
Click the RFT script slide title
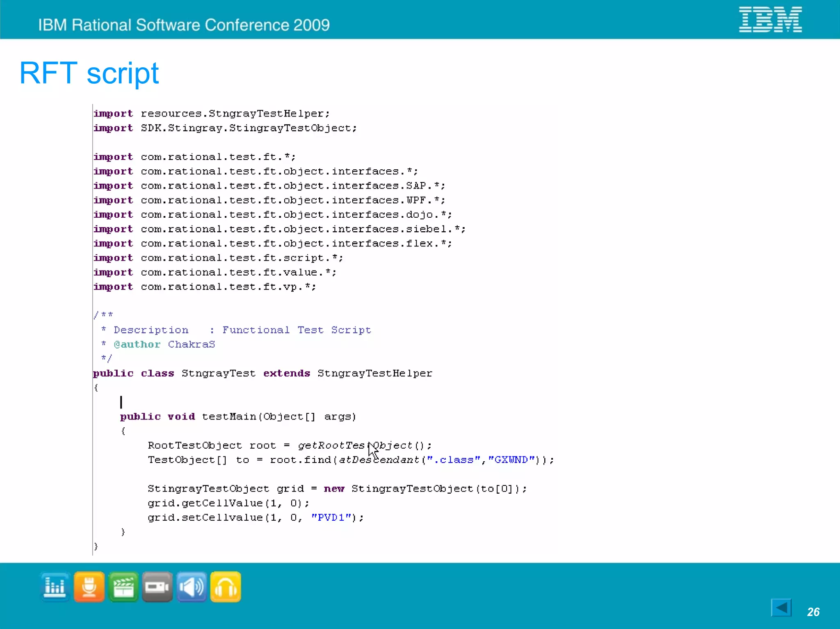pos(89,73)
